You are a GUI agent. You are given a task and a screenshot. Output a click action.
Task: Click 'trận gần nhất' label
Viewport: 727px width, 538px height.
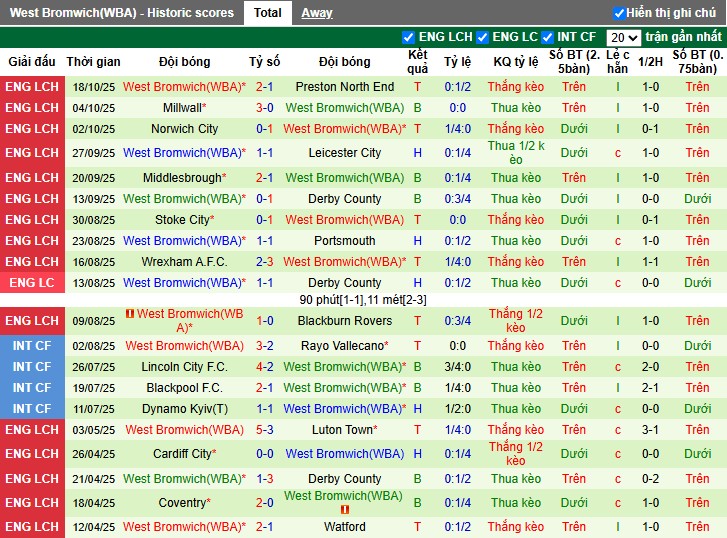point(683,37)
